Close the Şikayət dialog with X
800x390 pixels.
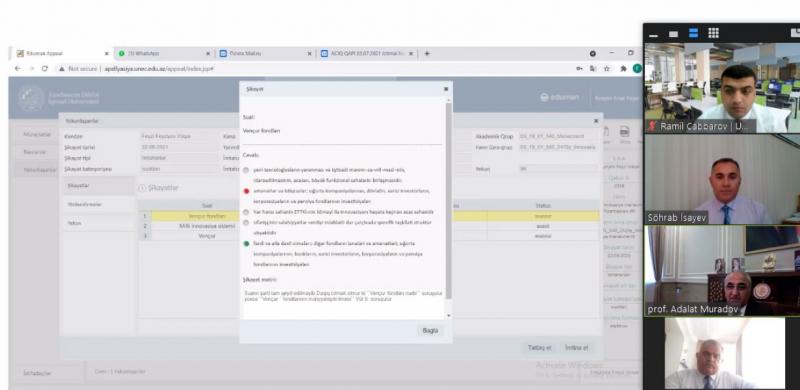coord(446,89)
